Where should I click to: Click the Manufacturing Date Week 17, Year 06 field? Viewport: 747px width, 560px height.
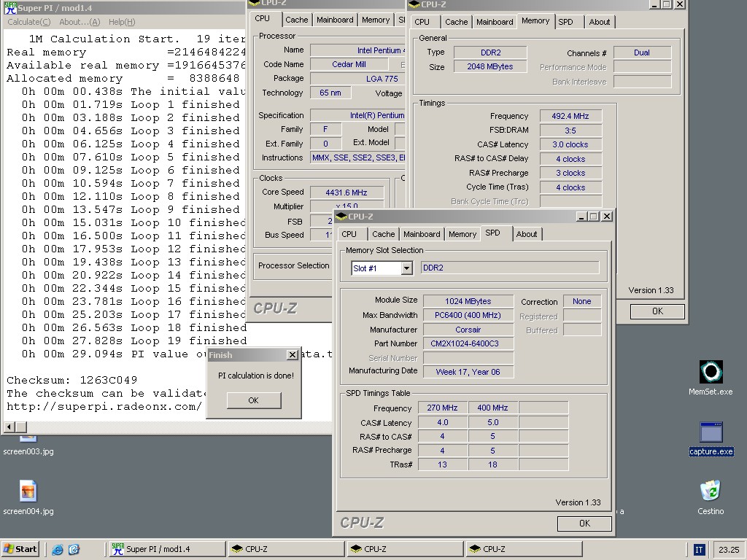[x=468, y=372]
